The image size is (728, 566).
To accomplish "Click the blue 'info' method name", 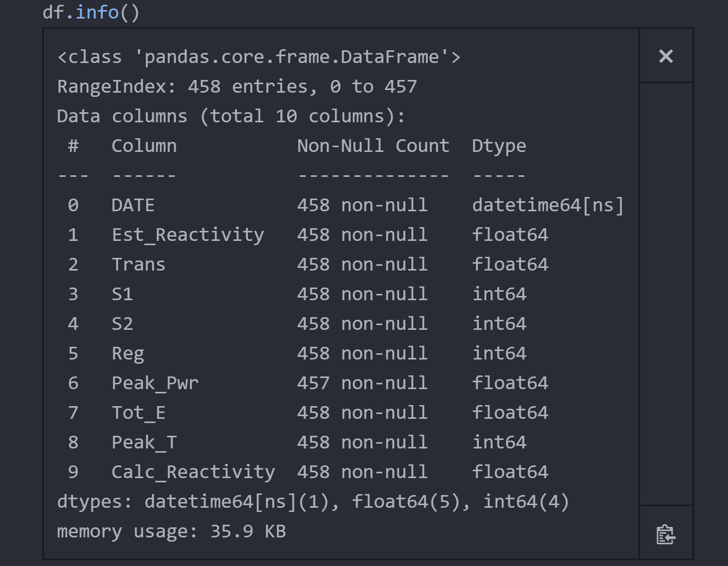I will pyautogui.click(x=97, y=12).
